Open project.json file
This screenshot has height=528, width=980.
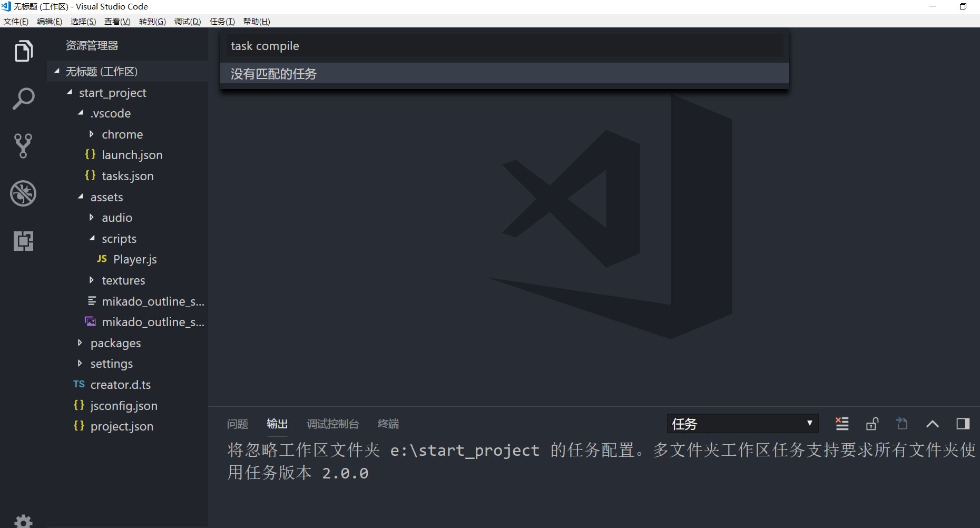tap(128, 426)
